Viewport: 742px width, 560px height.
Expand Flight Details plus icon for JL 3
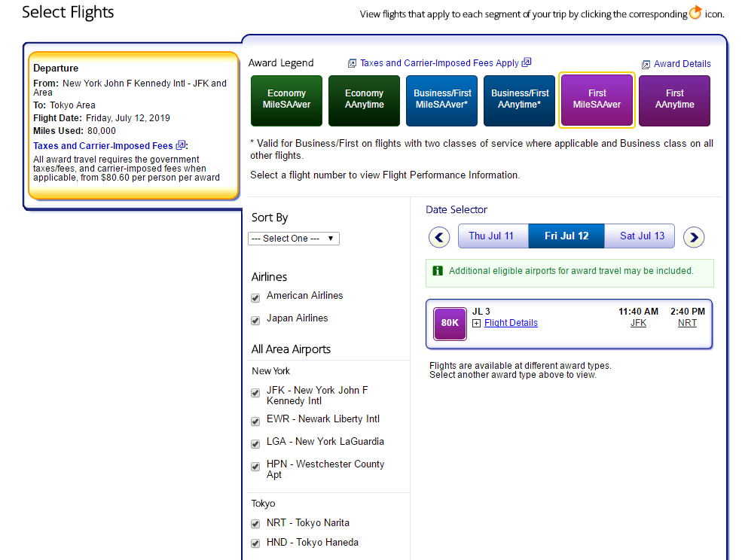[x=477, y=323]
